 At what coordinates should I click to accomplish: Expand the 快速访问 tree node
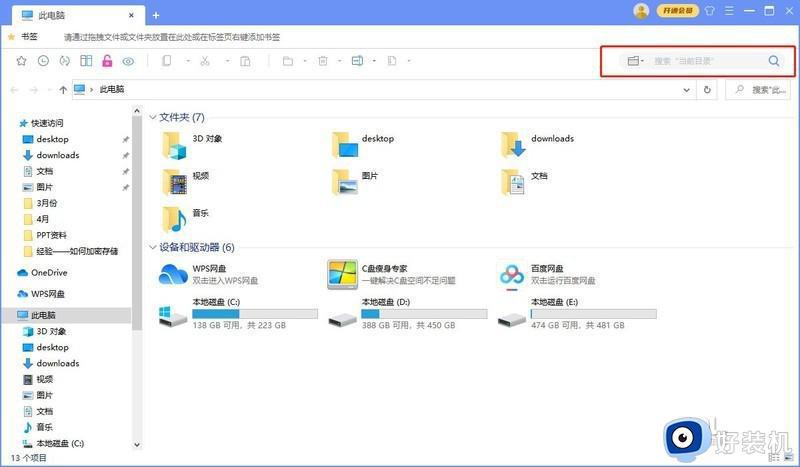click(x=10, y=123)
